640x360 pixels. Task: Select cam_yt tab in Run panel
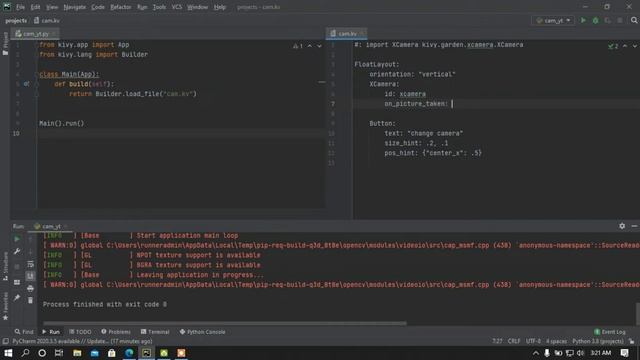coord(51,226)
